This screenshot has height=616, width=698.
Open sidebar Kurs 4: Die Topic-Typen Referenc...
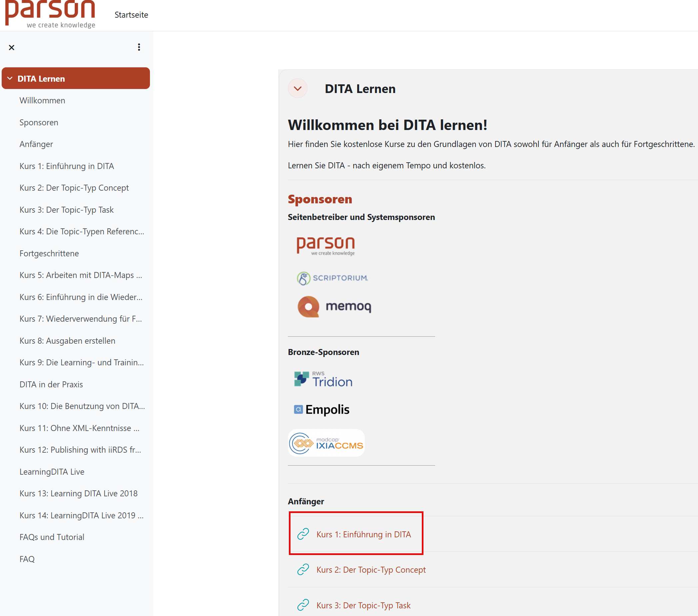point(82,231)
